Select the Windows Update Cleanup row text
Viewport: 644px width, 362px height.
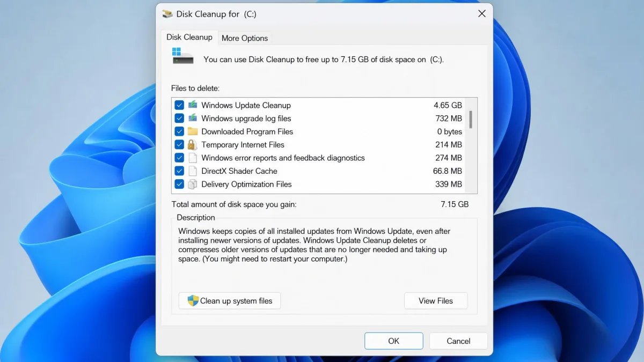pos(246,105)
